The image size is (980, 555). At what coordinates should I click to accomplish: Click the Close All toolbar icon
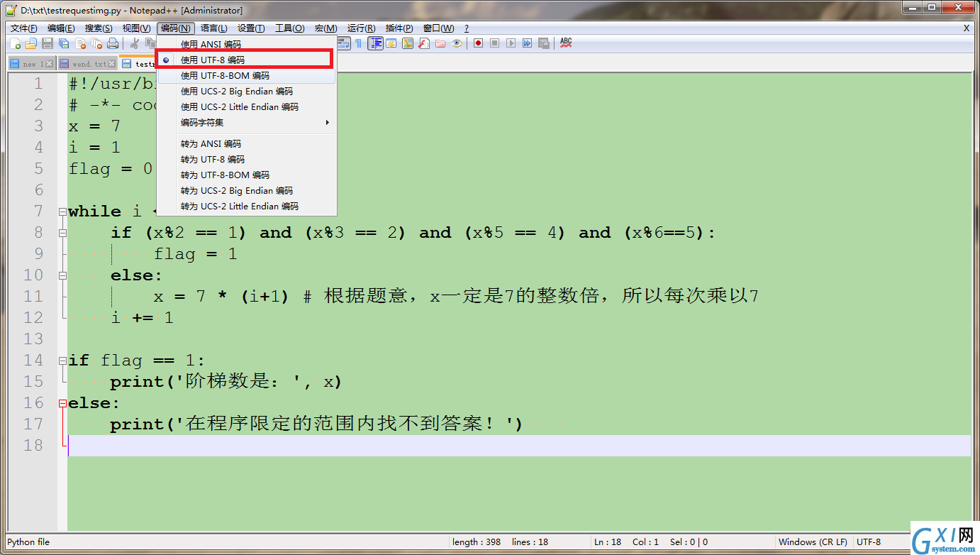click(x=96, y=43)
